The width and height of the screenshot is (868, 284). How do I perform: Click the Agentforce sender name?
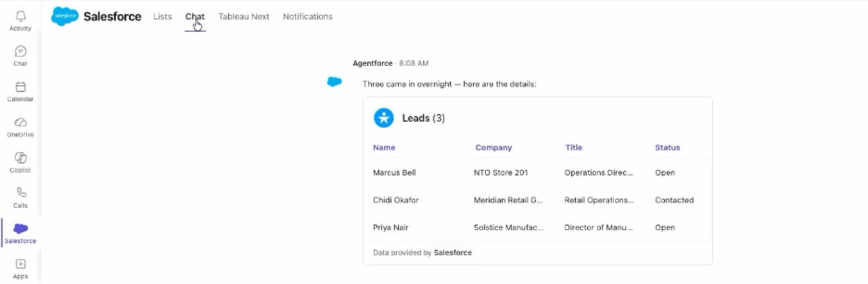coord(373,63)
